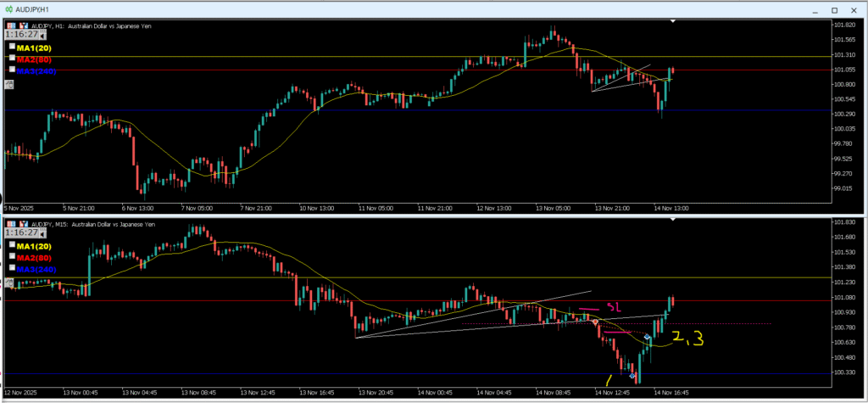Image resolution: width=868 pixels, height=403 pixels.
Task: Click the AUDJPY window title candlestick icon
Action: click(8, 10)
